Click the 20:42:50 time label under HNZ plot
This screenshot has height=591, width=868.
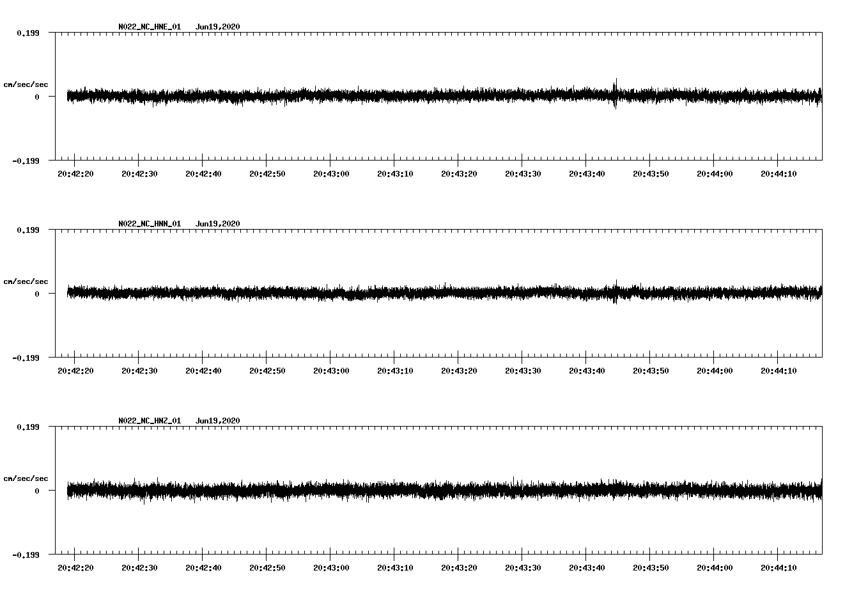(267, 568)
